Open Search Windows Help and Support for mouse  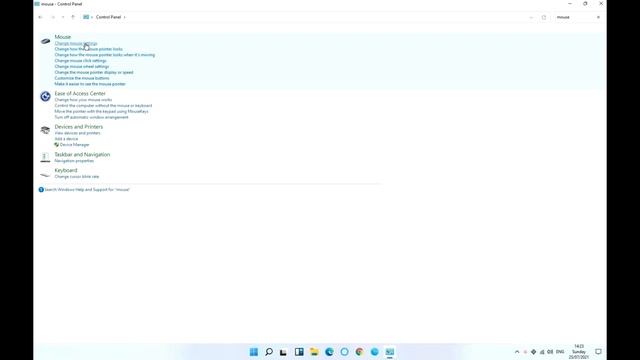[x=87, y=190]
